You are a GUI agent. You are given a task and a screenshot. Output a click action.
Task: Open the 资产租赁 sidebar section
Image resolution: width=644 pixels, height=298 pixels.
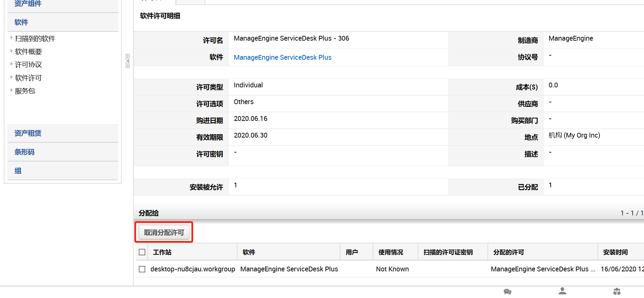(x=63, y=133)
